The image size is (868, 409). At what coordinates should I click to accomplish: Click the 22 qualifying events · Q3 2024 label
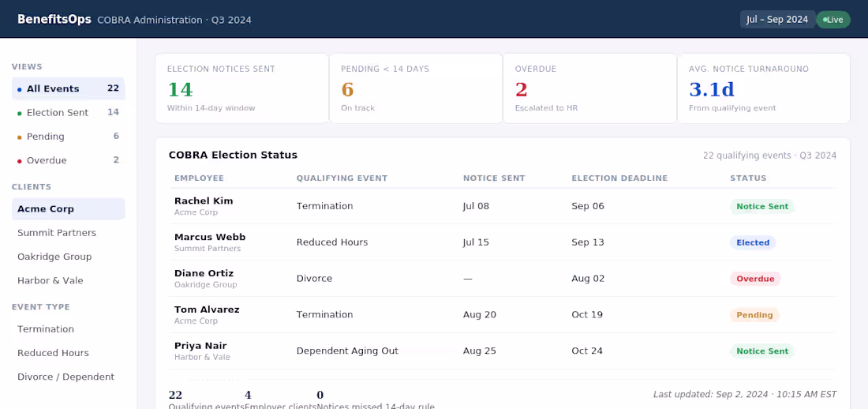coord(769,156)
